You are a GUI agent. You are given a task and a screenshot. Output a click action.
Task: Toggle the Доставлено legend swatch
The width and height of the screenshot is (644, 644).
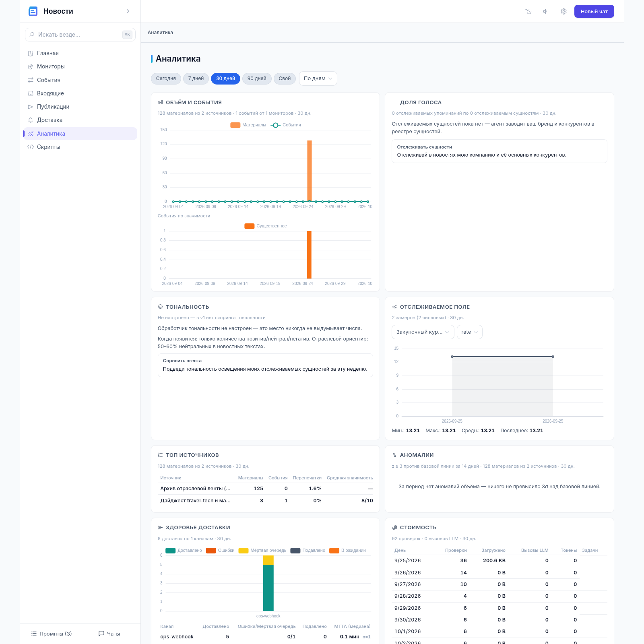pos(170,551)
